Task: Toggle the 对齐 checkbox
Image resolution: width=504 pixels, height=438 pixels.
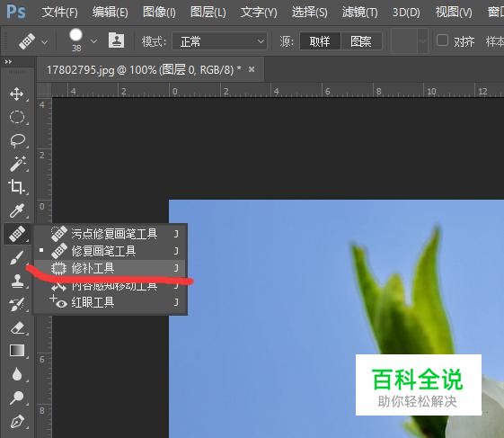Action: pyautogui.click(x=442, y=40)
